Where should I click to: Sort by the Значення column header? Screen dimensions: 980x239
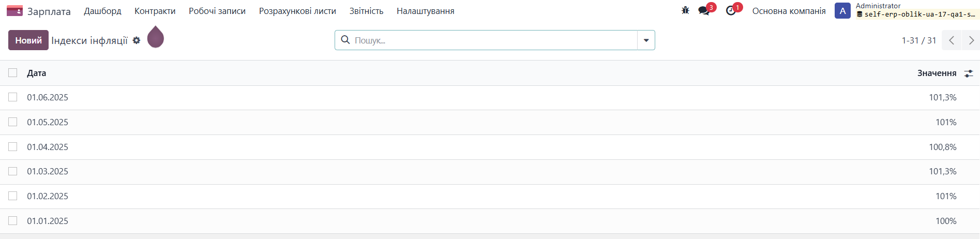tap(937, 73)
